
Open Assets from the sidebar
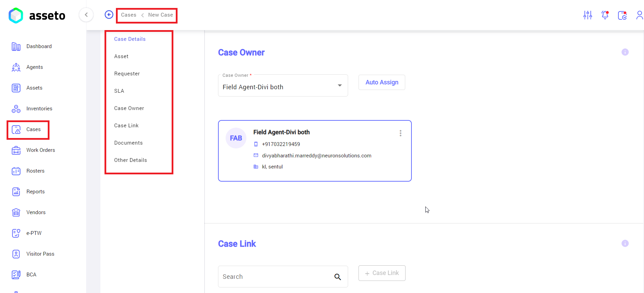click(x=34, y=88)
